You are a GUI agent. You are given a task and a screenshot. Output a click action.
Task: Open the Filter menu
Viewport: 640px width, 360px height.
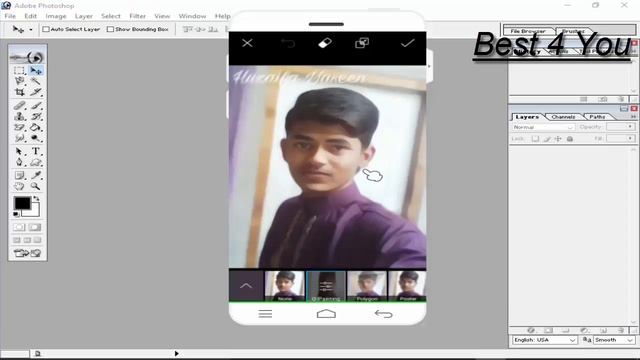pyautogui.click(x=138, y=16)
